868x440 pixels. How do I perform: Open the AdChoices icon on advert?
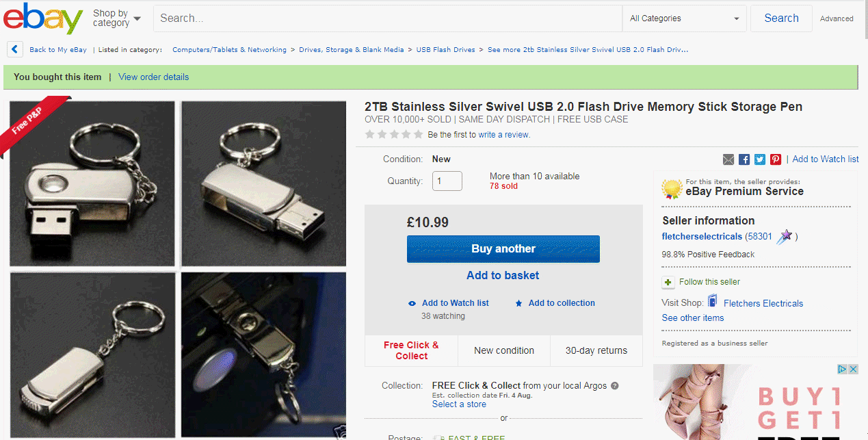(843, 370)
